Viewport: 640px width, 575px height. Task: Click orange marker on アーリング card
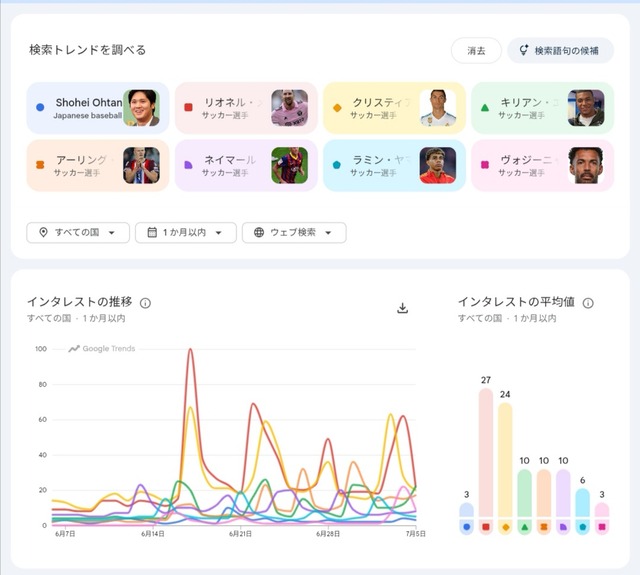[x=40, y=165]
